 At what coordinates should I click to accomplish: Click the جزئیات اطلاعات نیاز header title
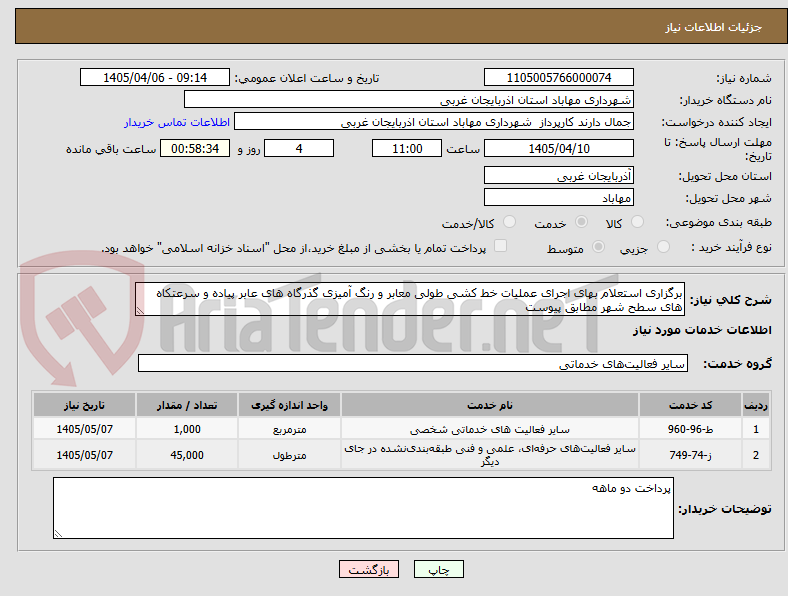[714, 27]
